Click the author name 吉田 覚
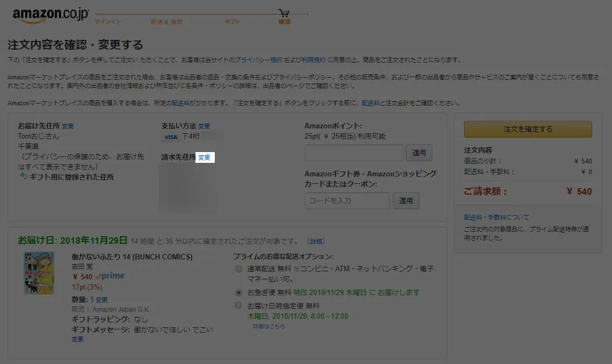 pyautogui.click(x=83, y=266)
